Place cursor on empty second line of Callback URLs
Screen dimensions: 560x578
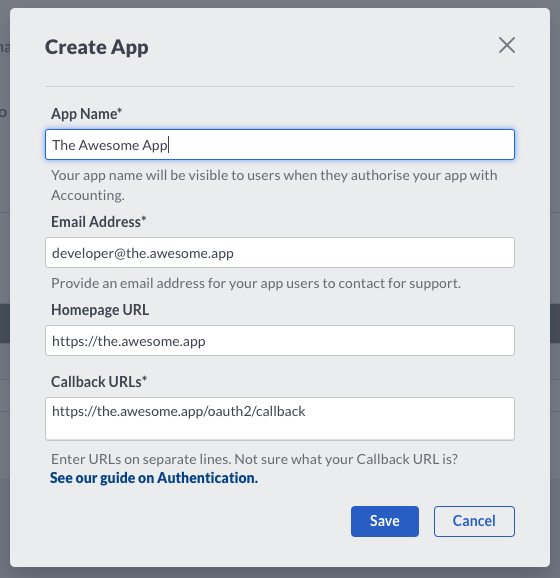coord(280,429)
